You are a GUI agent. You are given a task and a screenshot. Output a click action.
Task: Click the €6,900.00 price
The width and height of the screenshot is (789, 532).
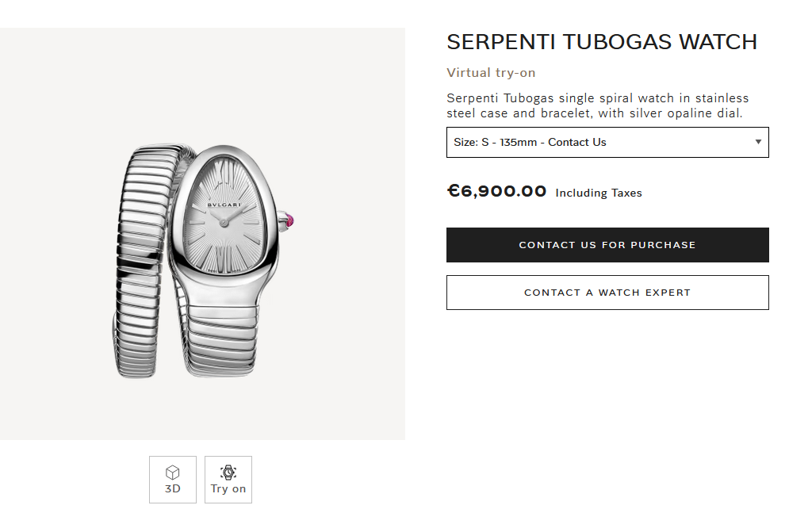pyautogui.click(x=496, y=191)
